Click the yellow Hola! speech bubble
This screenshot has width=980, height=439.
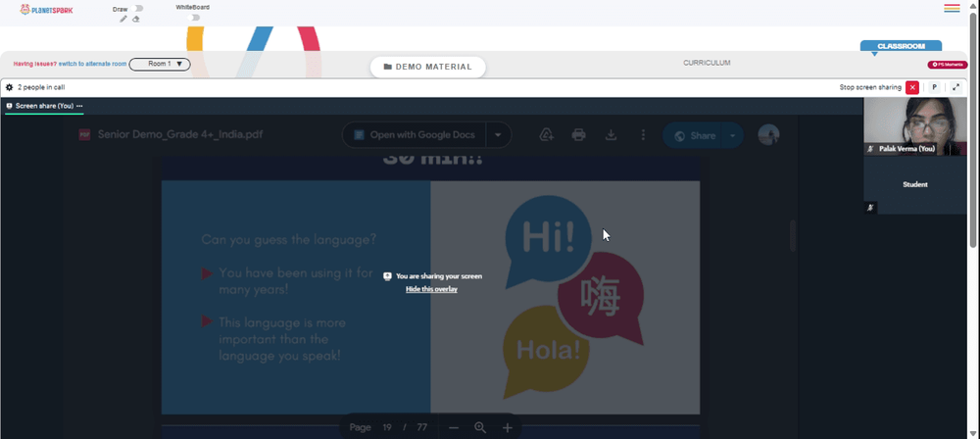[x=546, y=351]
